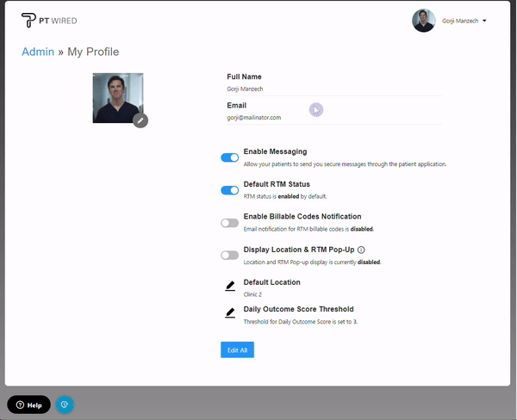Click the header user avatar
Image resolution: width=517 pixels, height=420 pixels.
click(x=424, y=21)
